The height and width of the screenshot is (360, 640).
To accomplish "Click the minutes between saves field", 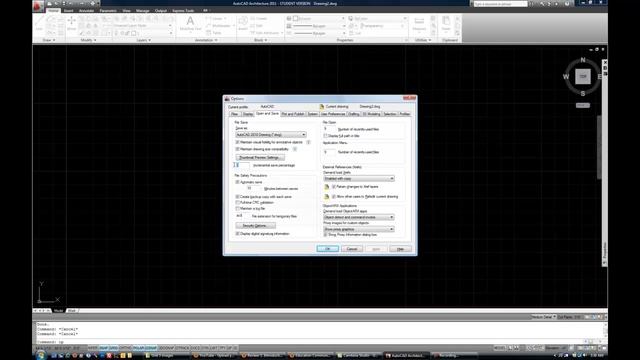I will (x=253, y=188).
